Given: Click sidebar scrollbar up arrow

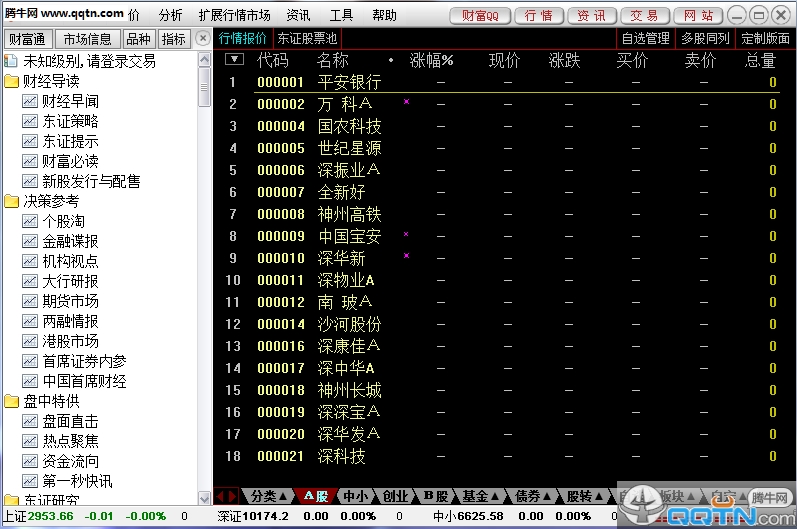Looking at the screenshot, I should click(204, 59).
